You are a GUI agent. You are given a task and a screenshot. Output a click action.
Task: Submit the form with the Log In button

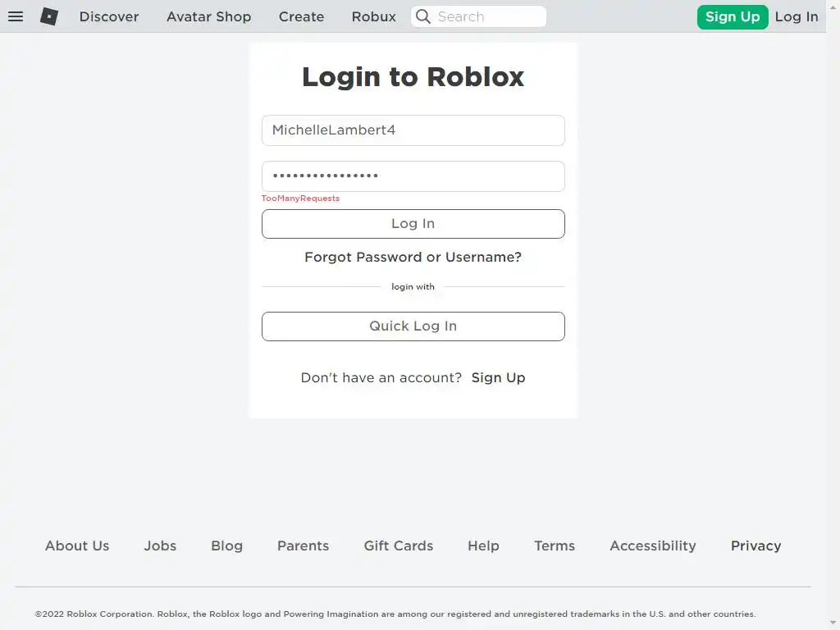[x=413, y=223]
